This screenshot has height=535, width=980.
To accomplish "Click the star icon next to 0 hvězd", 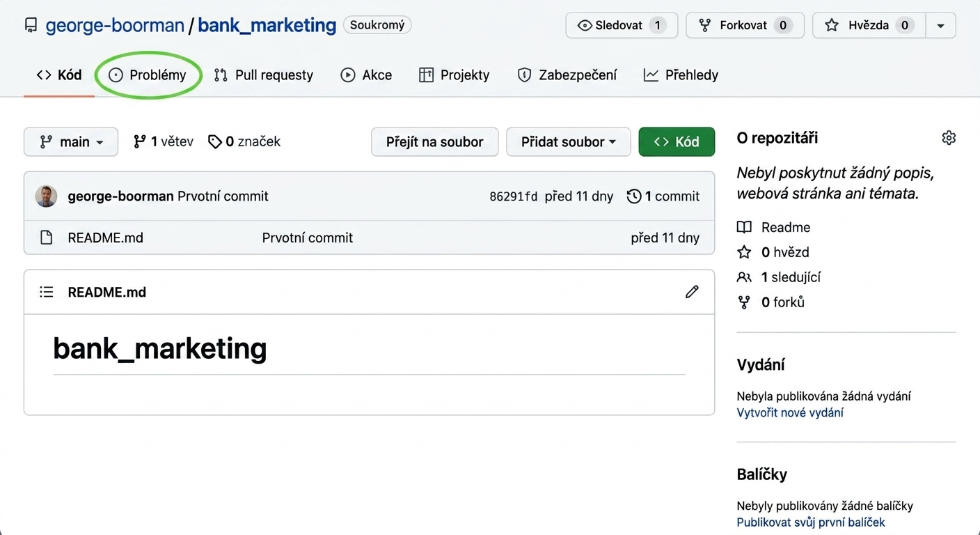I will pyautogui.click(x=744, y=252).
